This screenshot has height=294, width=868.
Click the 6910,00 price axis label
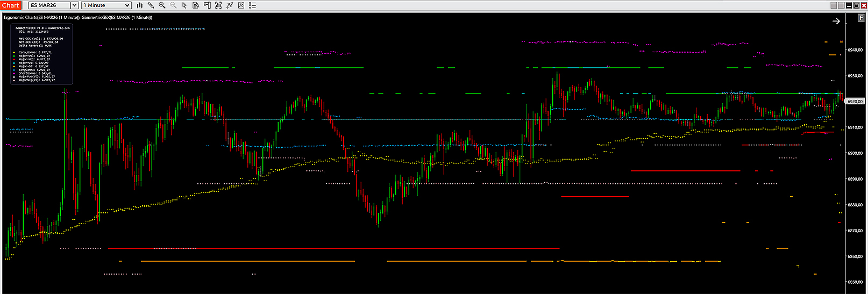pyautogui.click(x=855, y=127)
